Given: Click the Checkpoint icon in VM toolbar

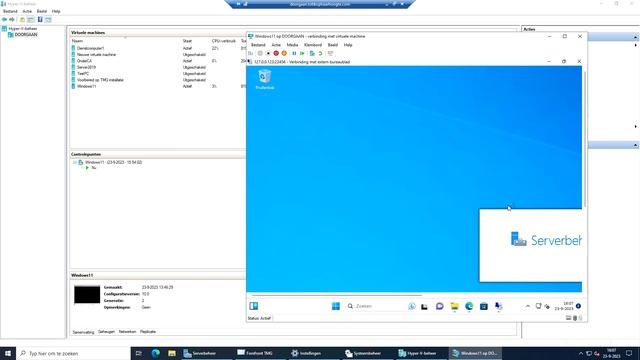Looking at the screenshot, I should (x=312, y=53).
